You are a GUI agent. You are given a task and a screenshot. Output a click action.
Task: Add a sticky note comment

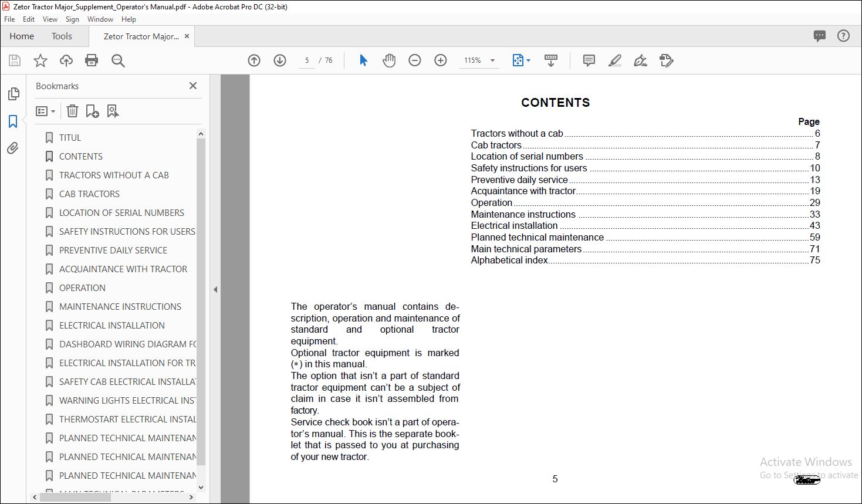[589, 60]
